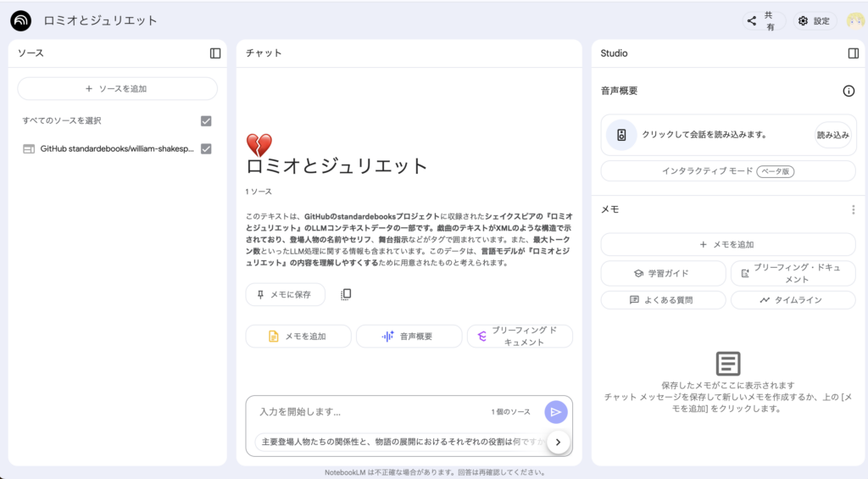Screen dimensions: 868x479
Task: Click メモを追加 chip in the chat area
Action: (x=298, y=336)
